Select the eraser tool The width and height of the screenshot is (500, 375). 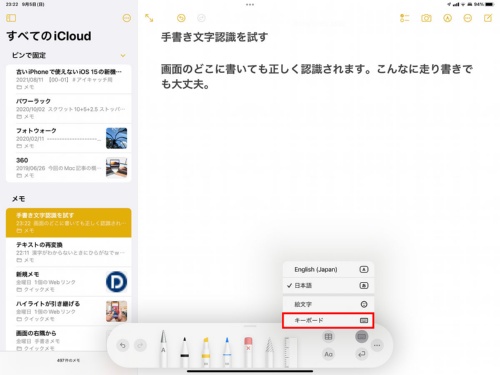248,352
